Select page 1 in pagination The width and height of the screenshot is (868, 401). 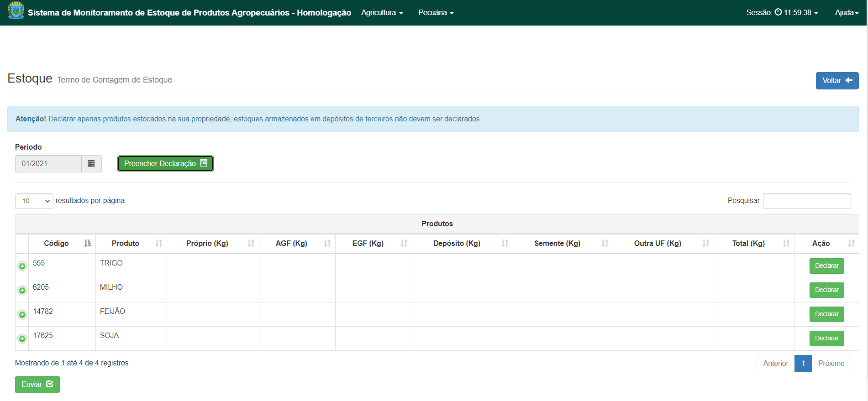pos(803,364)
